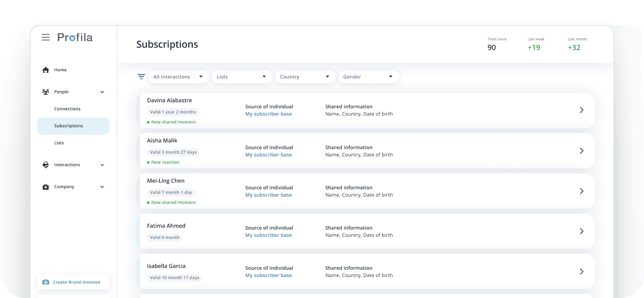Click the Valid 3 month 27 days badge
Image resolution: width=644 pixels, height=298 pixels.
click(x=174, y=152)
